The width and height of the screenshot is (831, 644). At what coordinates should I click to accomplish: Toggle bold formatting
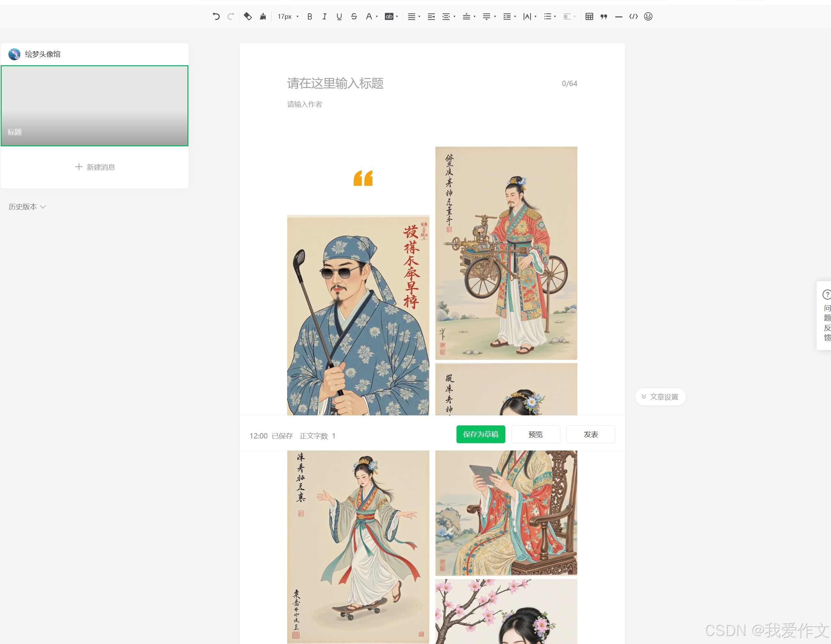click(x=310, y=16)
